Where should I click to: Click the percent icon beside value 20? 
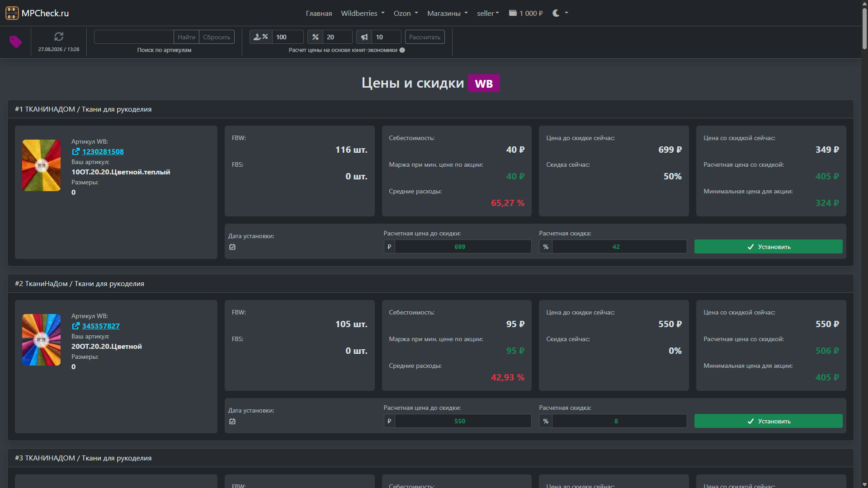coord(316,37)
